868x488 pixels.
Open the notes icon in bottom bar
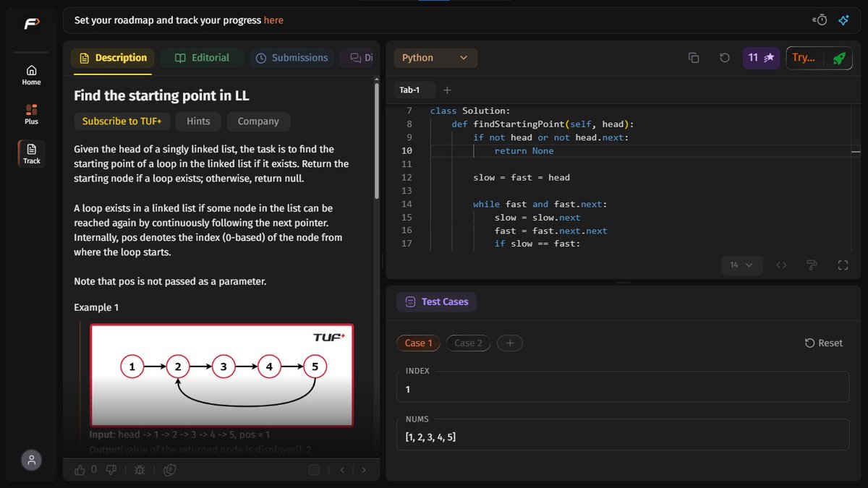tap(170, 470)
